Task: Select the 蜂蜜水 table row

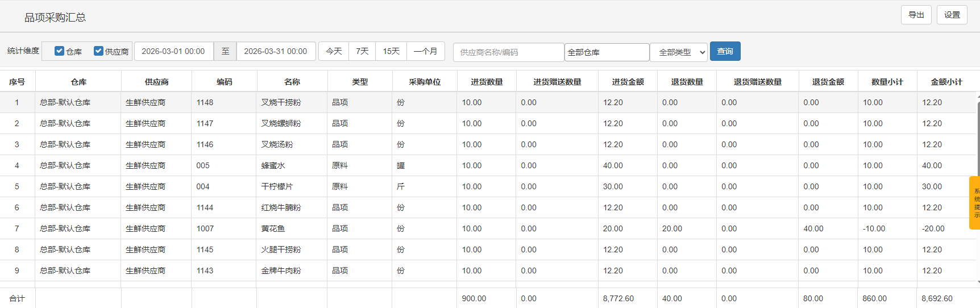Action: tap(273, 165)
